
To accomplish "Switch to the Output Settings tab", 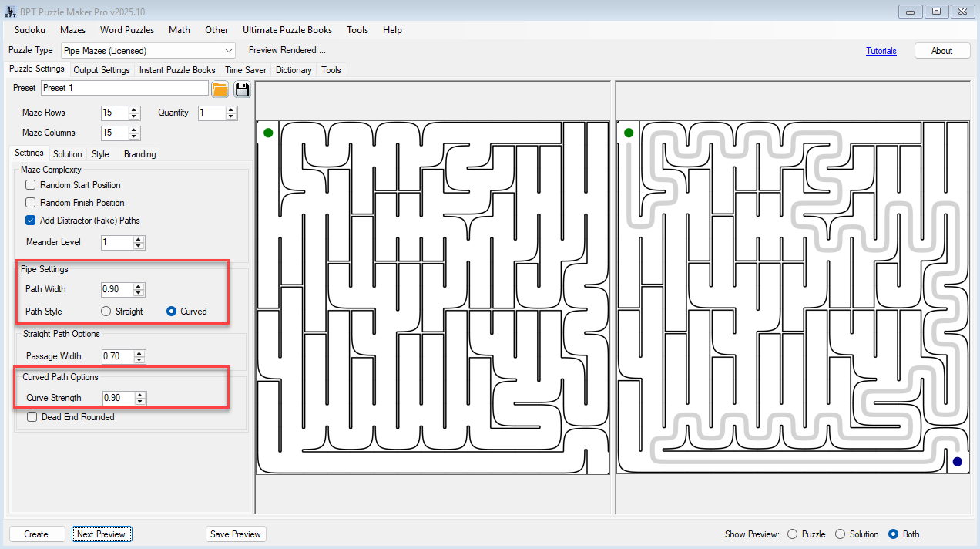I will (101, 69).
